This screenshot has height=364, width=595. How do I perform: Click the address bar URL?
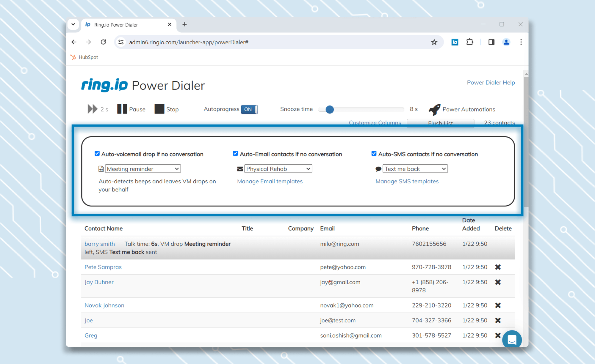click(x=189, y=42)
